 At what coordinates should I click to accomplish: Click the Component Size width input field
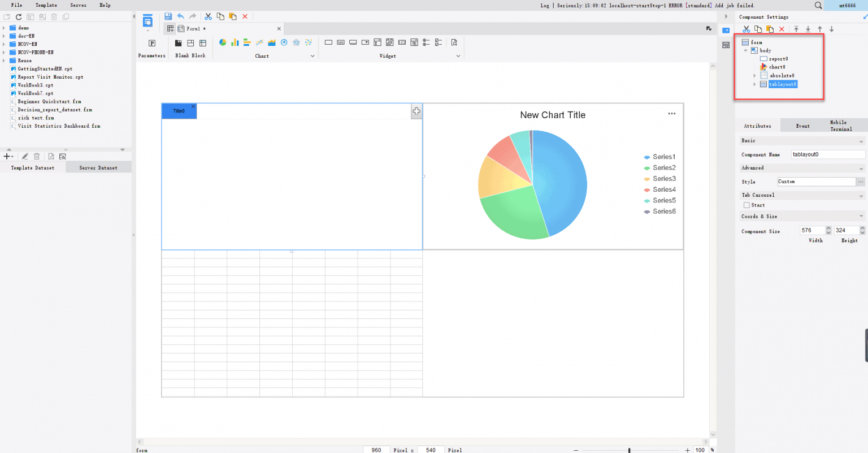pyautogui.click(x=813, y=230)
